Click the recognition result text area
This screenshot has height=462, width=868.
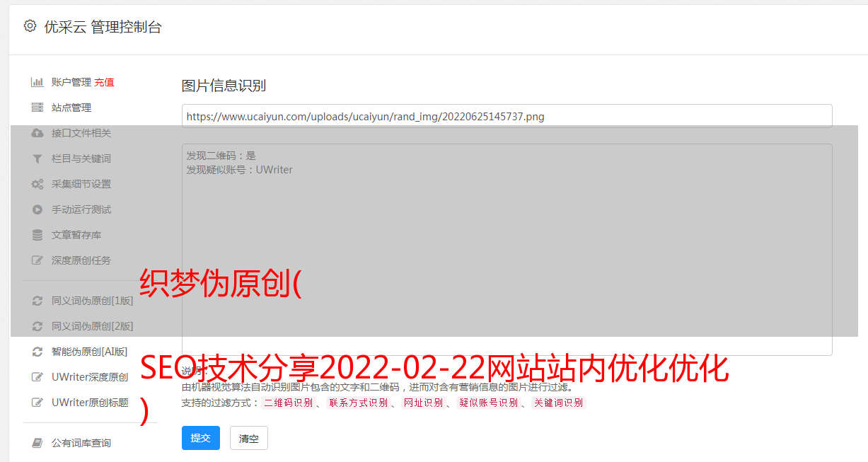point(507,249)
